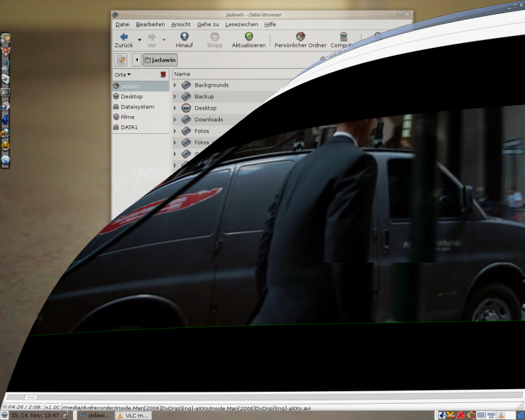Click the Computer toolbar icon
The height and width of the screenshot is (420, 525).
(x=343, y=36)
